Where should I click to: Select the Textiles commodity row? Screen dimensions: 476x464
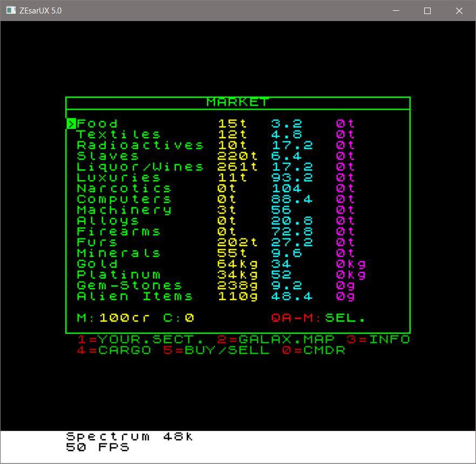pyautogui.click(x=215, y=134)
